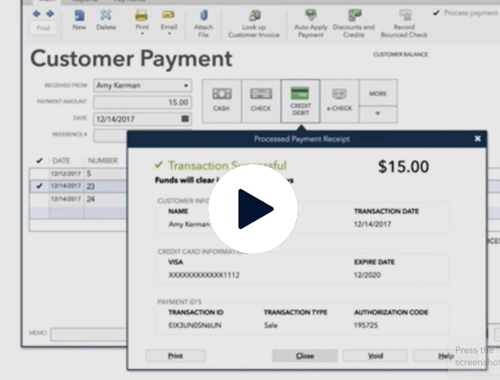Click the Close button in receipt dialog
Image resolution: width=500 pixels, height=380 pixels.
pyautogui.click(x=305, y=356)
